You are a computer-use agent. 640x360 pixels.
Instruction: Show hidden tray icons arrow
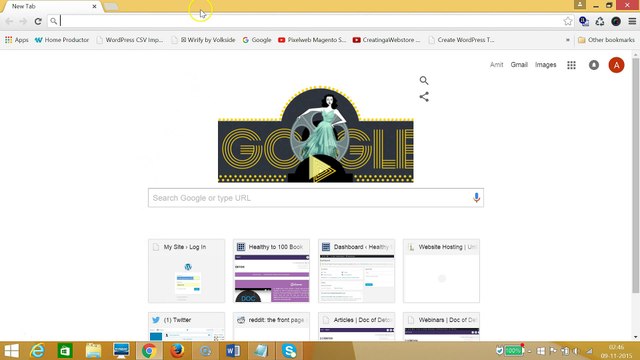pos(529,351)
